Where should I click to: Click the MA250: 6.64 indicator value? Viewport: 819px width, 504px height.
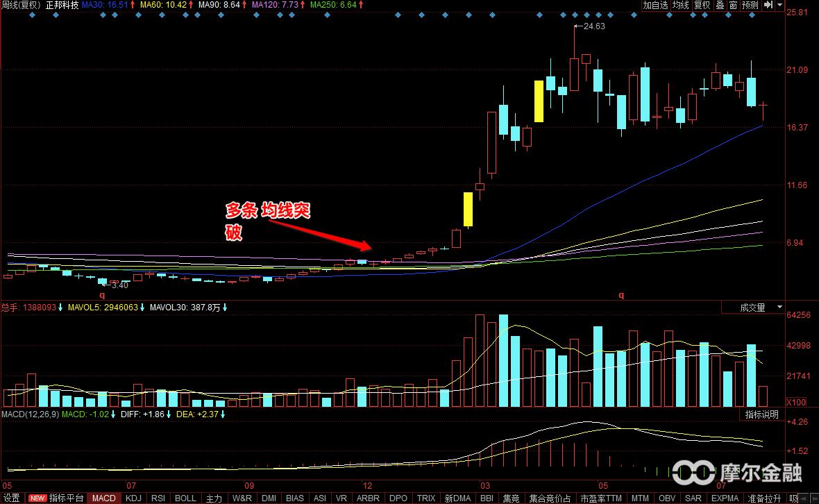click(333, 5)
